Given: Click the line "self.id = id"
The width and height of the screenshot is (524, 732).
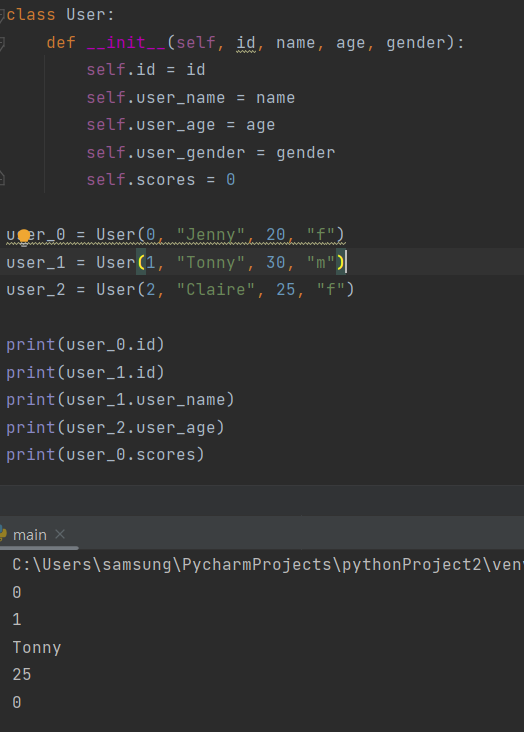Looking at the screenshot, I should coord(146,70).
